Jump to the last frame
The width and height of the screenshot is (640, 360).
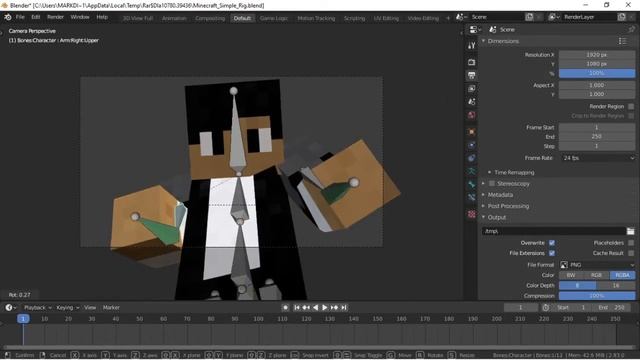coord(344,307)
